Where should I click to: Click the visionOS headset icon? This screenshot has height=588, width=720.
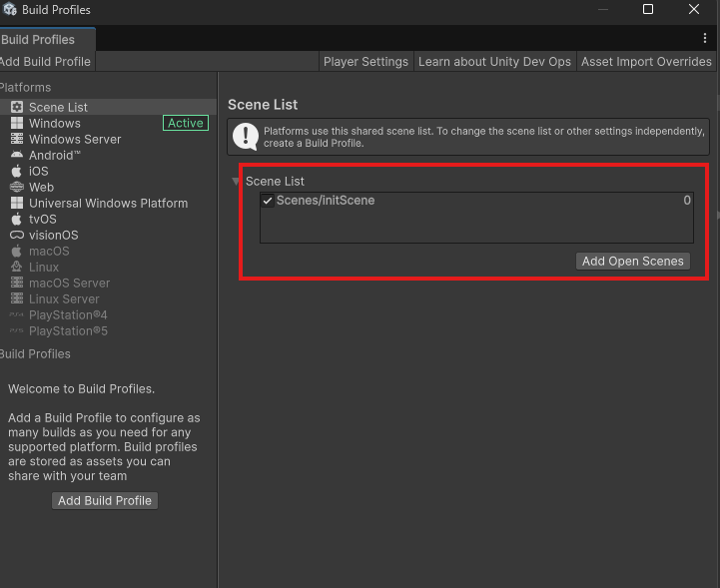click(x=17, y=235)
